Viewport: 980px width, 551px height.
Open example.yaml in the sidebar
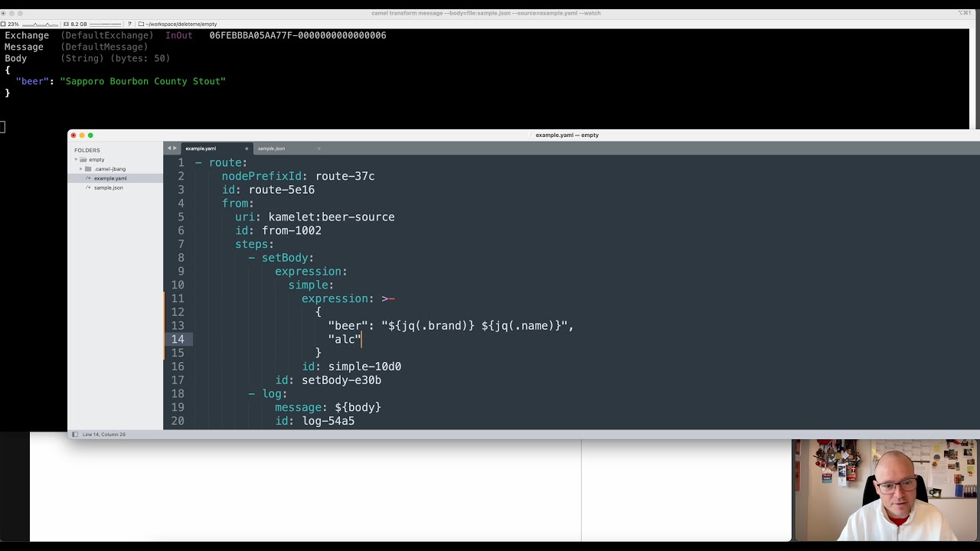point(110,178)
